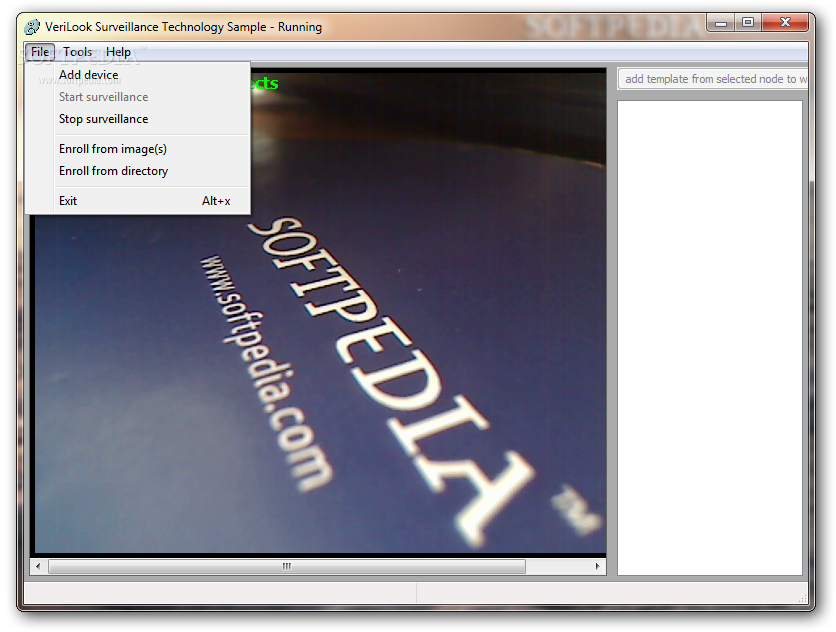Close the VeriLook Surveillance window

785,22
